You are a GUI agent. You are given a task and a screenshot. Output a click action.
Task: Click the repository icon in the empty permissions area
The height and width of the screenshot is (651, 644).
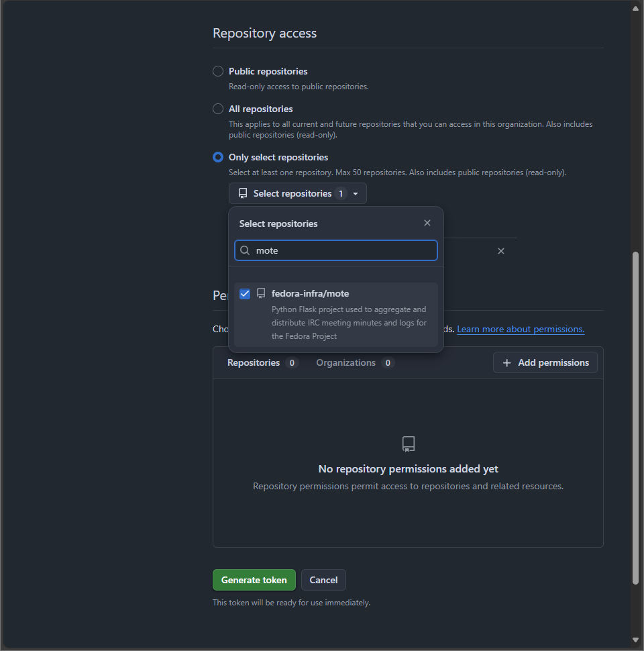[x=408, y=444]
